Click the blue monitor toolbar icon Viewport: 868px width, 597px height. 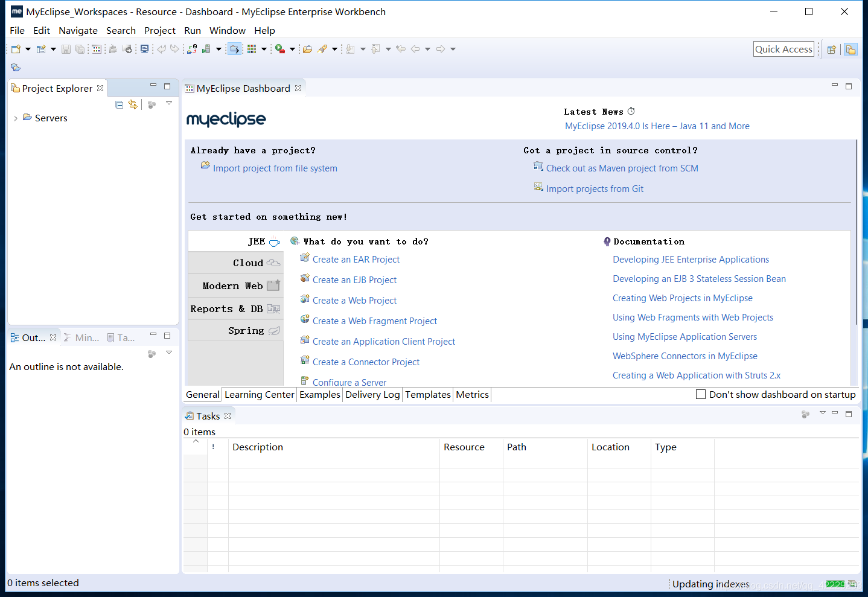point(144,49)
